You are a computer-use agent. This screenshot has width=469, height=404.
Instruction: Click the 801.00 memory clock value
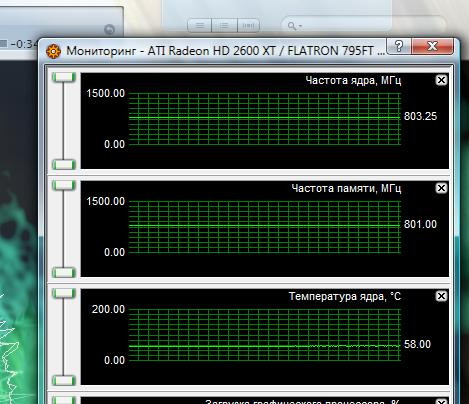420,224
